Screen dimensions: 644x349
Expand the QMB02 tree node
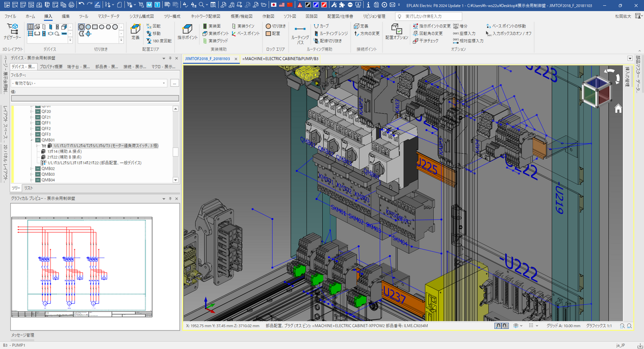pyautogui.click(x=32, y=169)
